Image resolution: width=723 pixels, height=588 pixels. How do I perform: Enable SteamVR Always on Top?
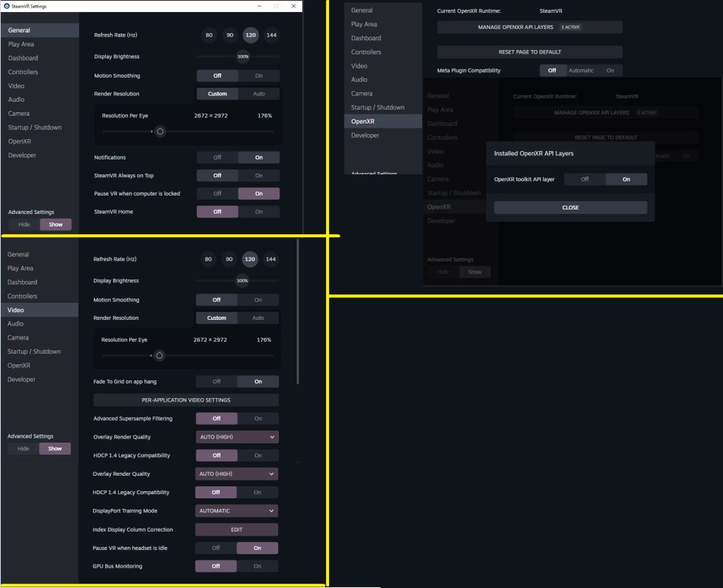[258, 176]
